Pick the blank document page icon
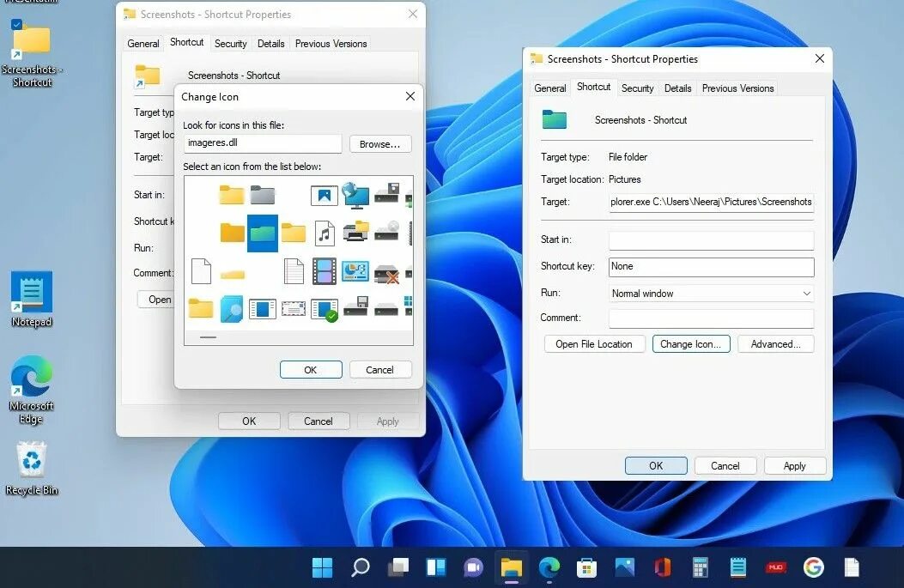 [x=201, y=271]
